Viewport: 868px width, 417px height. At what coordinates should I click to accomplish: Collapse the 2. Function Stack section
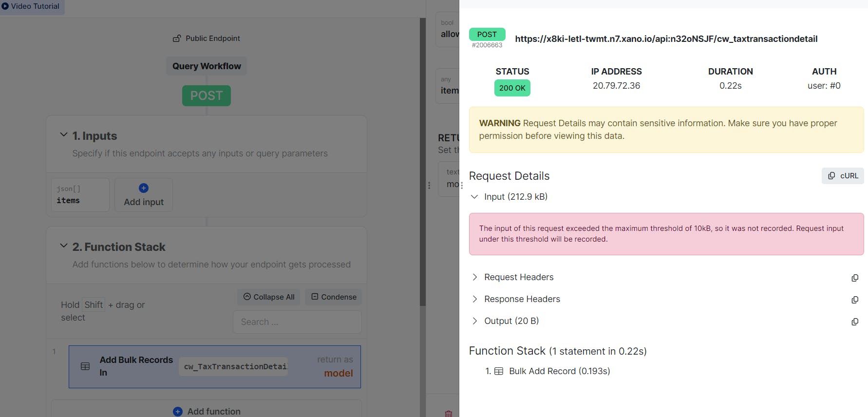click(64, 246)
